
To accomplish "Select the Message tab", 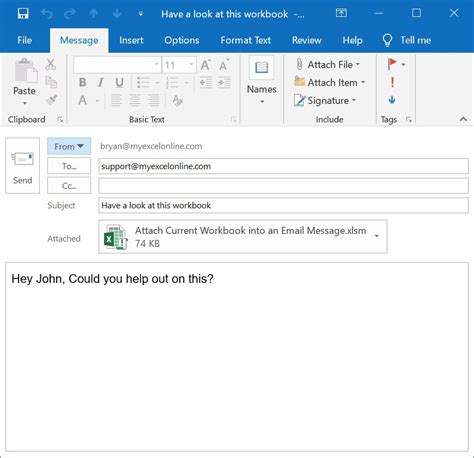I will 79,40.
